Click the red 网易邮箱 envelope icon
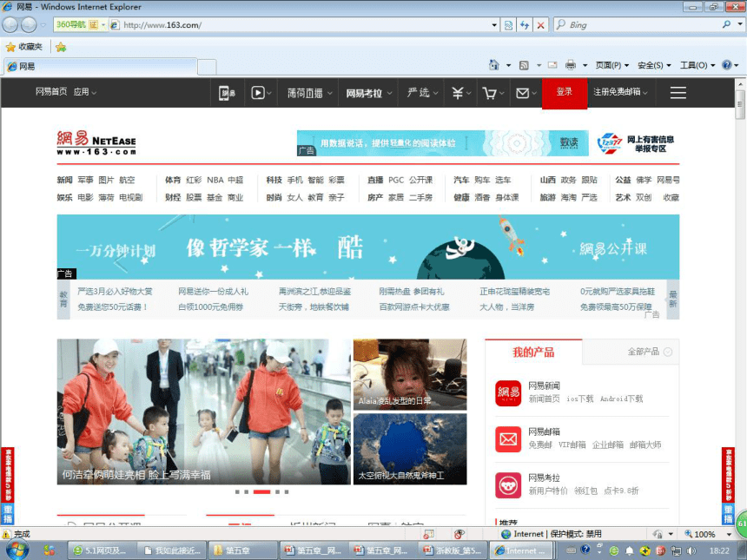This screenshot has width=747, height=560. click(508, 439)
